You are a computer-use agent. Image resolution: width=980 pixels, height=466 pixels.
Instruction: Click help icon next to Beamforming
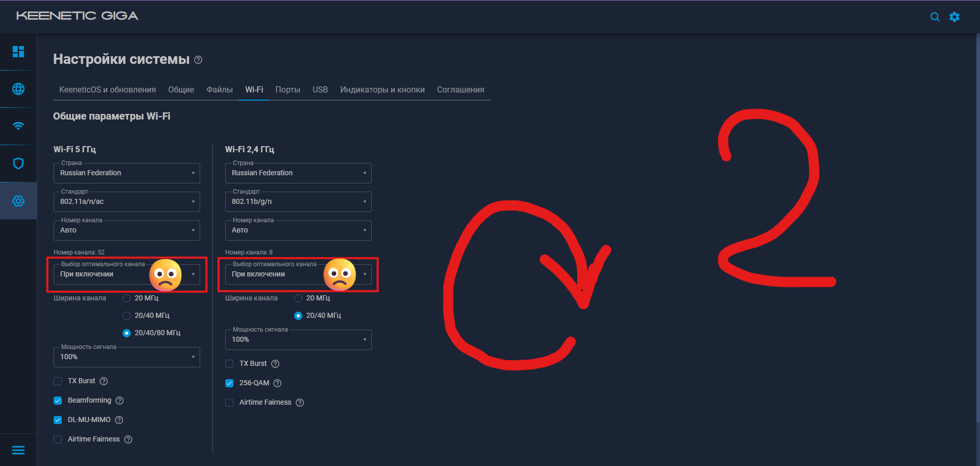point(119,401)
